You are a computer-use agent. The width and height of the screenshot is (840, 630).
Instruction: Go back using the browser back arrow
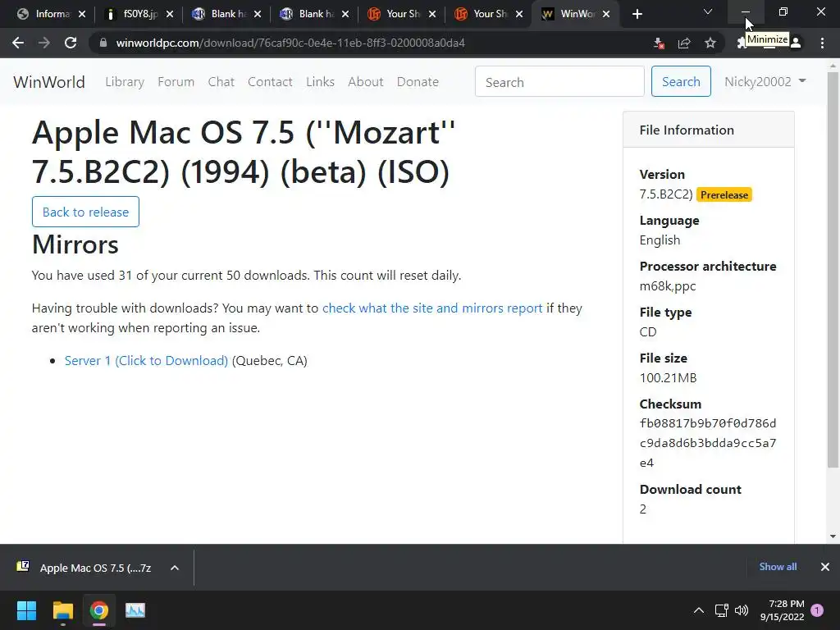pos(18,43)
